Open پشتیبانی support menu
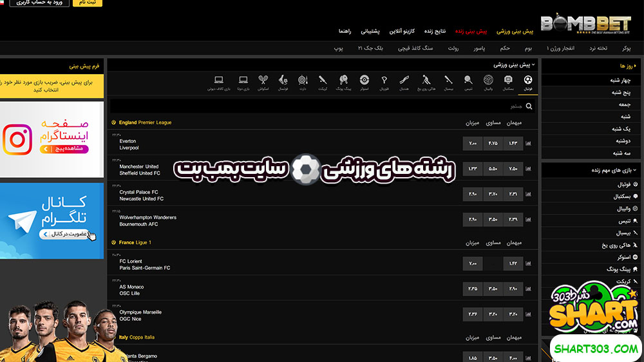 [370, 31]
